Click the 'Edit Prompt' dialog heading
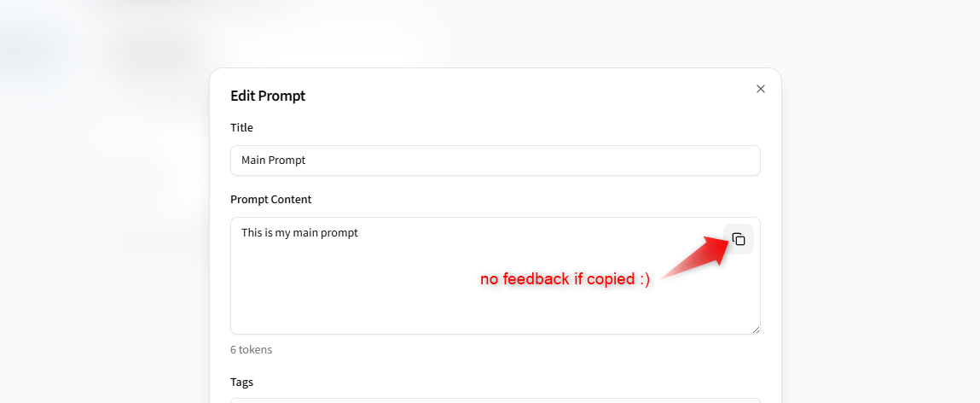Screen dimensions: 980x403 (x=268, y=96)
